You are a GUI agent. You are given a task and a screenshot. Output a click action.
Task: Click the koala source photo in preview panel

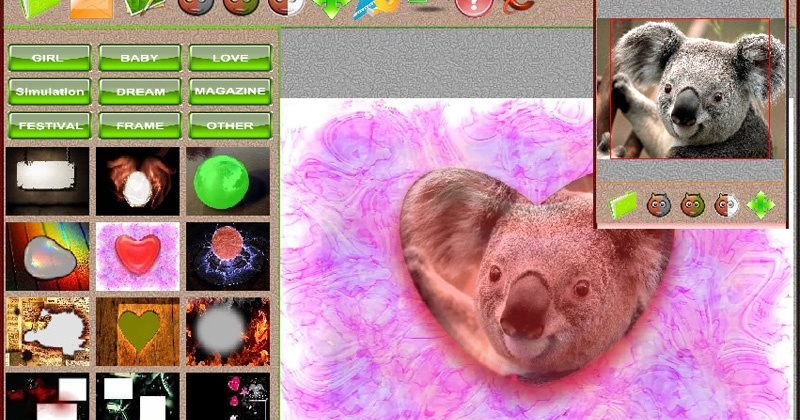(x=690, y=89)
